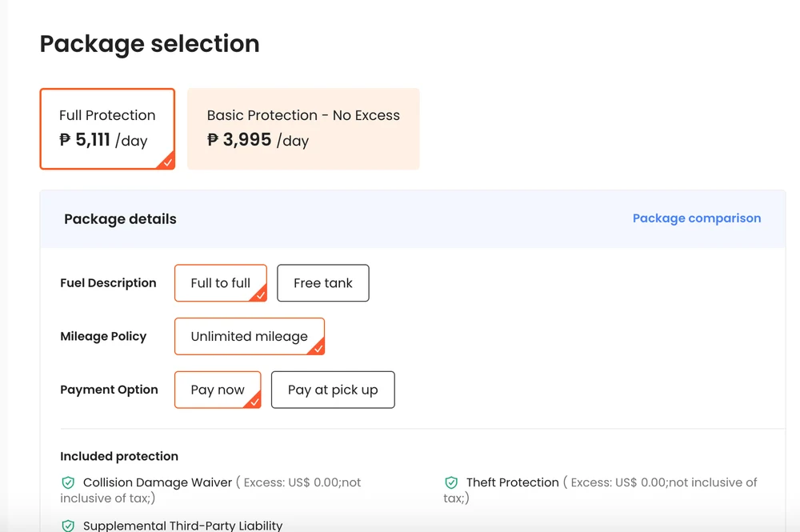Select the Full Protection package card
Image resolution: width=800 pixels, height=532 pixels.
point(107,128)
